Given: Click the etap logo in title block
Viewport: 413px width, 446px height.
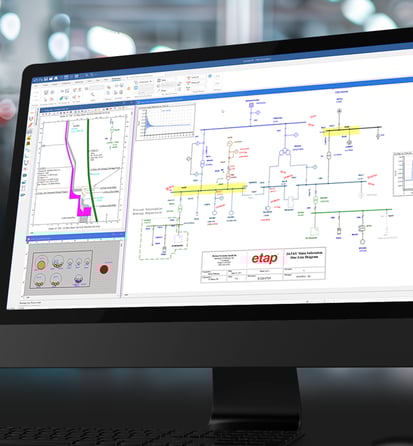Looking at the screenshot, I should coord(264,258).
